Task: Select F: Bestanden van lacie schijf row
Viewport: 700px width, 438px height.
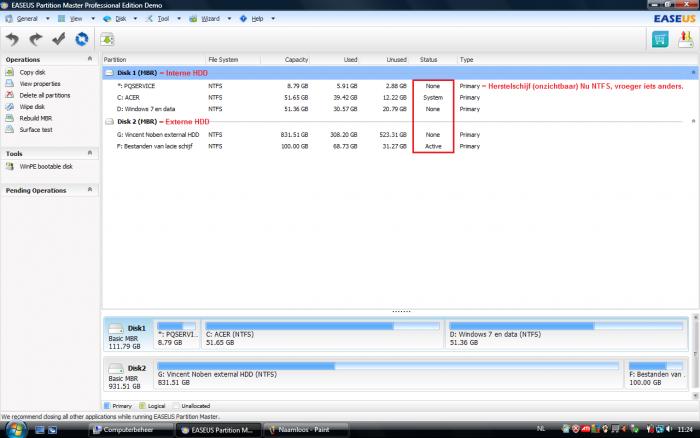Action: pyautogui.click(x=400, y=146)
